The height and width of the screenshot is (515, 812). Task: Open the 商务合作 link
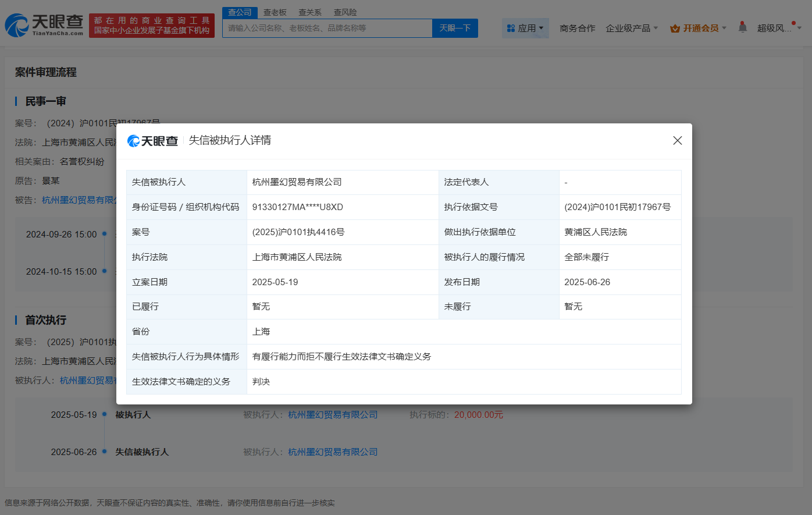pos(577,28)
